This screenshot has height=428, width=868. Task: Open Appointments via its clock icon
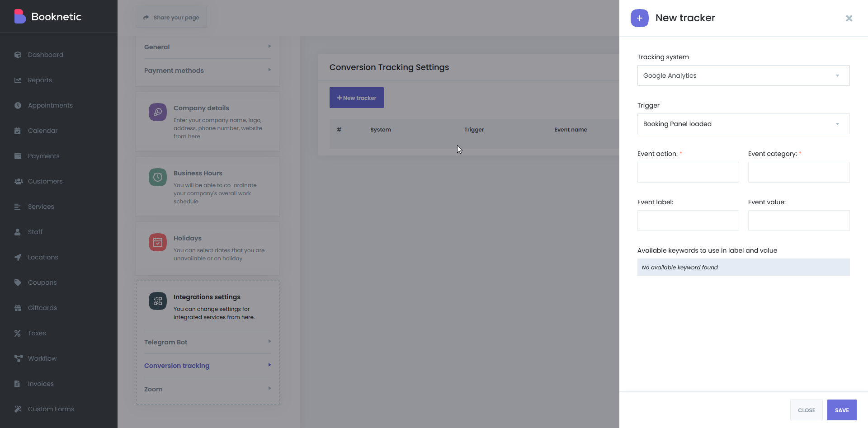tap(18, 105)
